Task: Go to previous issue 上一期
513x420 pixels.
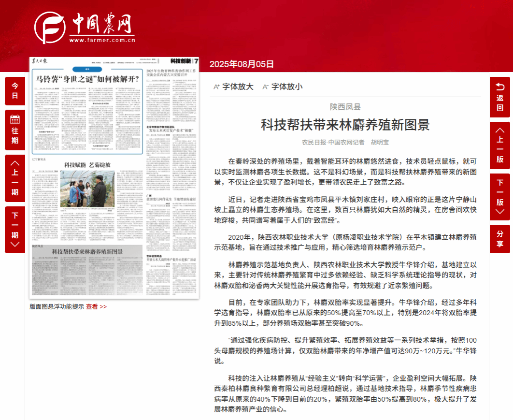Action: [x=14, y=178]
